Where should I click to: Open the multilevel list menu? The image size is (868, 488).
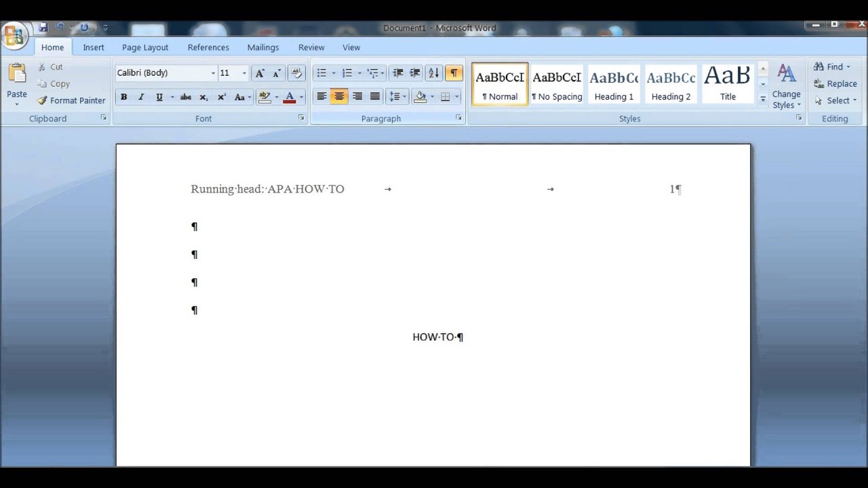[375, 73]
